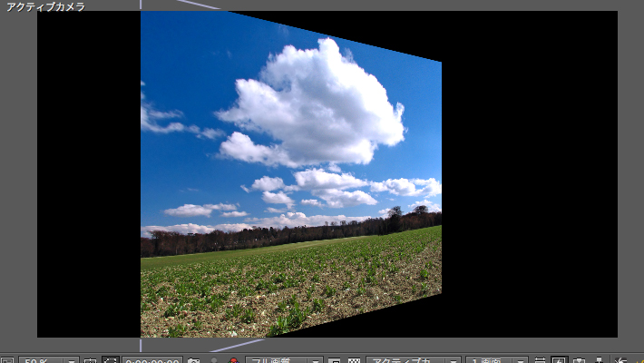Open the RGB channel color circles icon
The height and width of the screenshot is (363, 644).
click(x=233, y=360)
